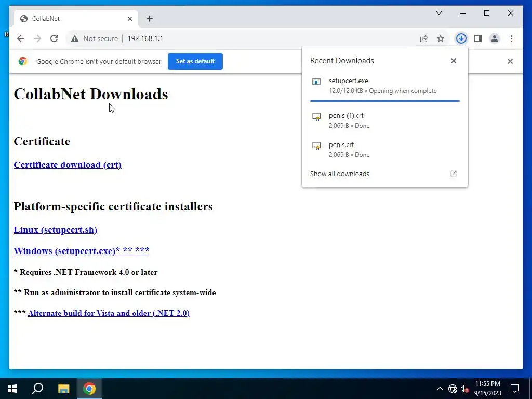Screen dimensions: 532x399
Task: Click the external link icon beside Show all downloads
Action: click(x=453, y=174)
